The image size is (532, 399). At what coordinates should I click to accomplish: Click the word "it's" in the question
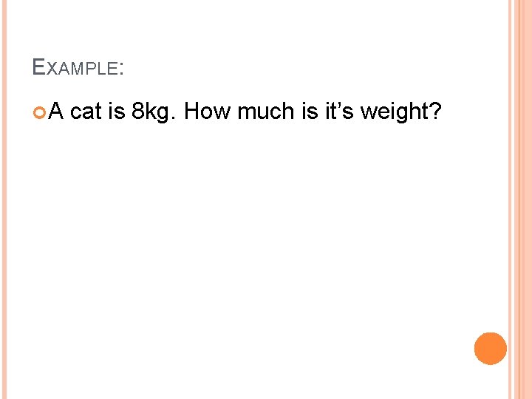coord(339,112)
